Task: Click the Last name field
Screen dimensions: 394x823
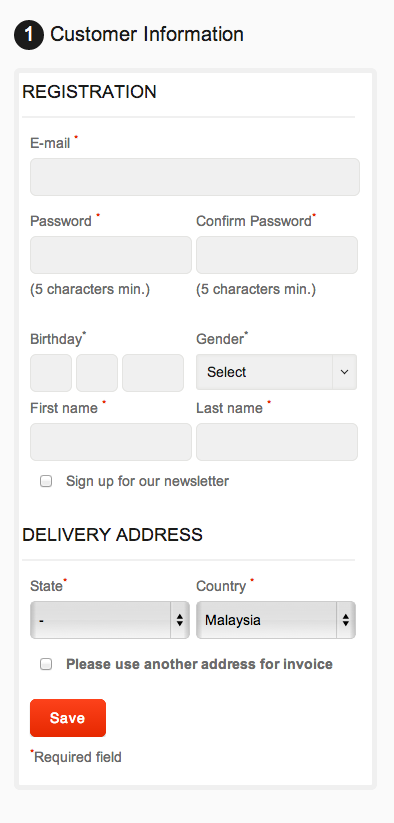Action: pyautogui.click(x=277, y=442)
